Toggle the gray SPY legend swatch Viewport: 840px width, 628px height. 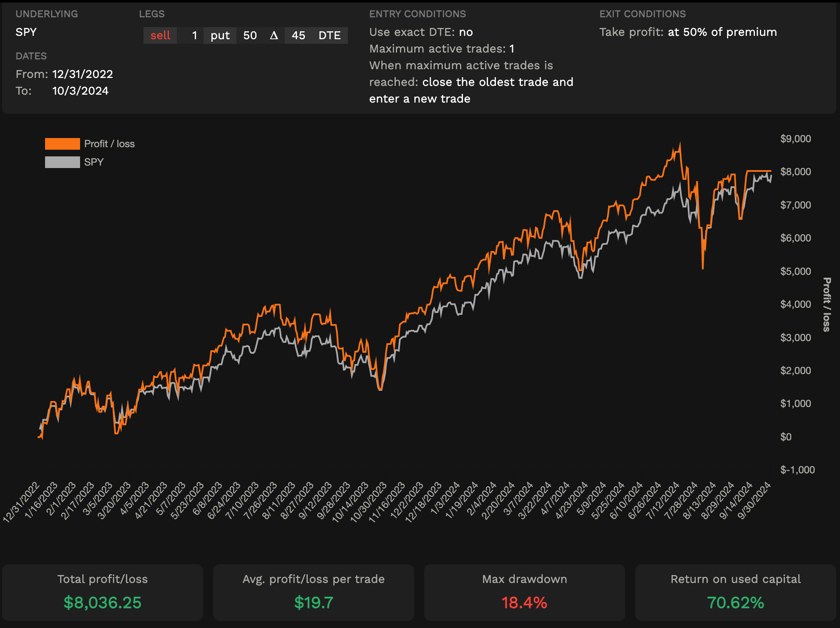[x=62, y=162]
